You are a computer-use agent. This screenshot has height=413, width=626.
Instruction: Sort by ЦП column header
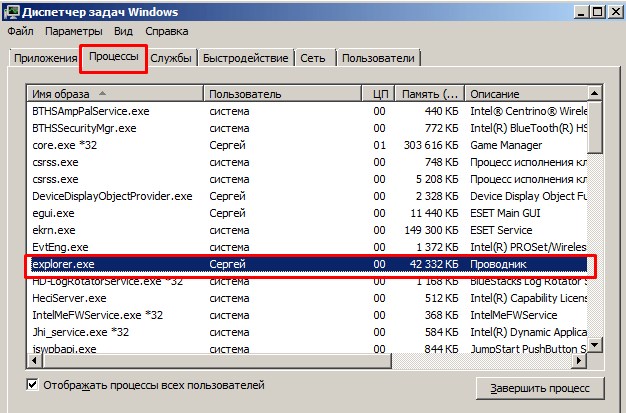[379, 94]
